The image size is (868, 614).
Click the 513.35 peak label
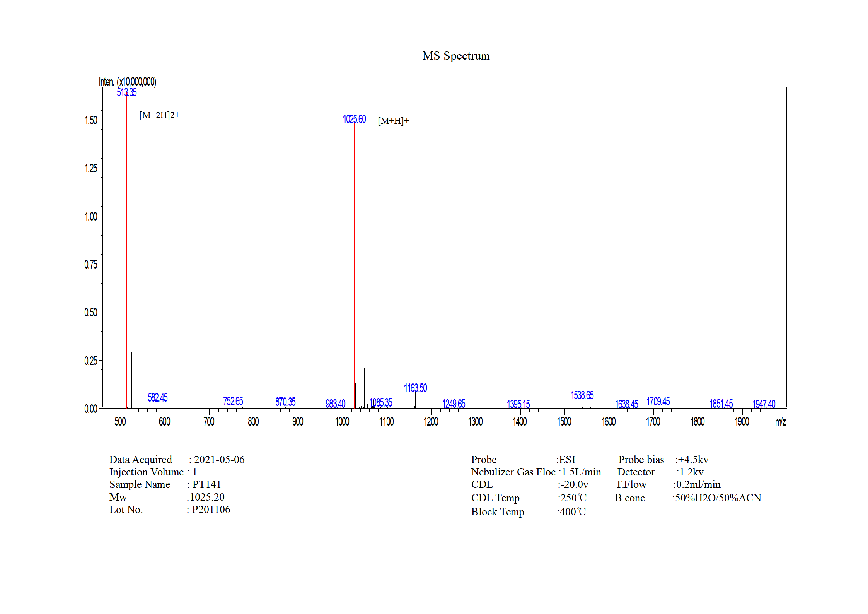(126, 92)
